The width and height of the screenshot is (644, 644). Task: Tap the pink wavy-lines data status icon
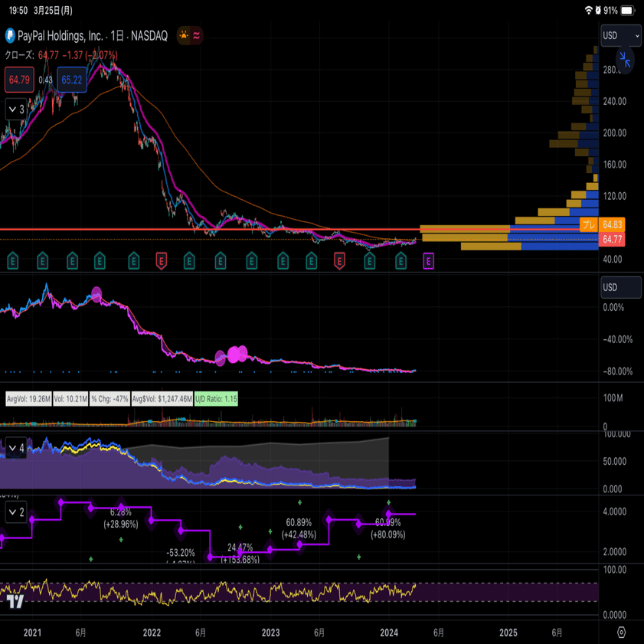(197, 36)
